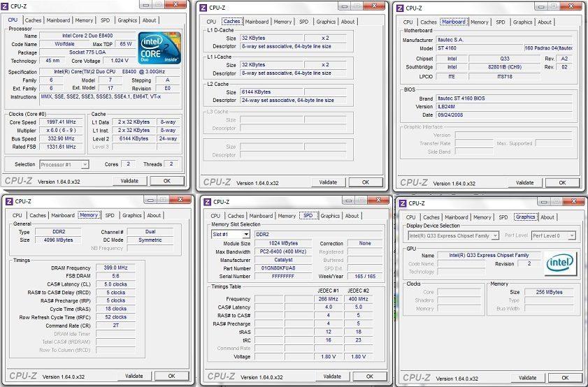Image resolution: width=588 pixels, height=387 pixels.
Task: Click OK in the Graphics window
Action: (564, 378)
